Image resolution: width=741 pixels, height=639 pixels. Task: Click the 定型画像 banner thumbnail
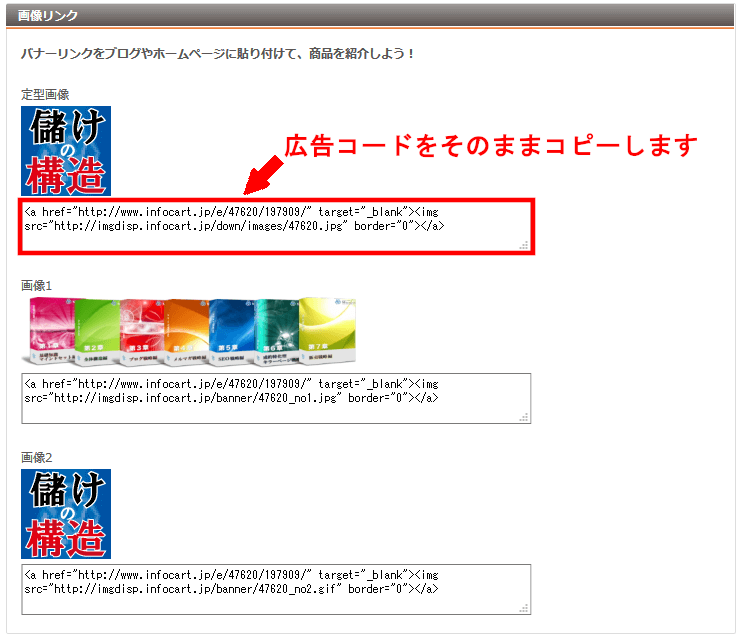click(66, 151)
